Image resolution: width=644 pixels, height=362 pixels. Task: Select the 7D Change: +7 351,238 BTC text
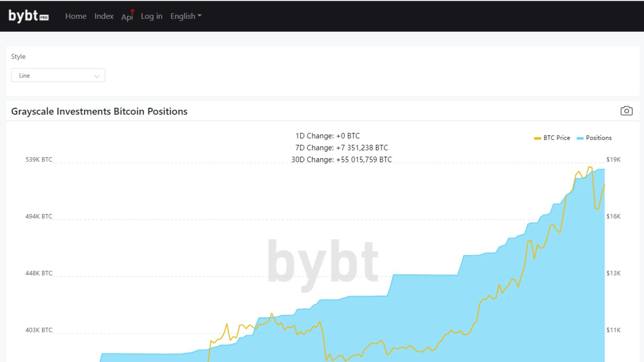(342, 148)
